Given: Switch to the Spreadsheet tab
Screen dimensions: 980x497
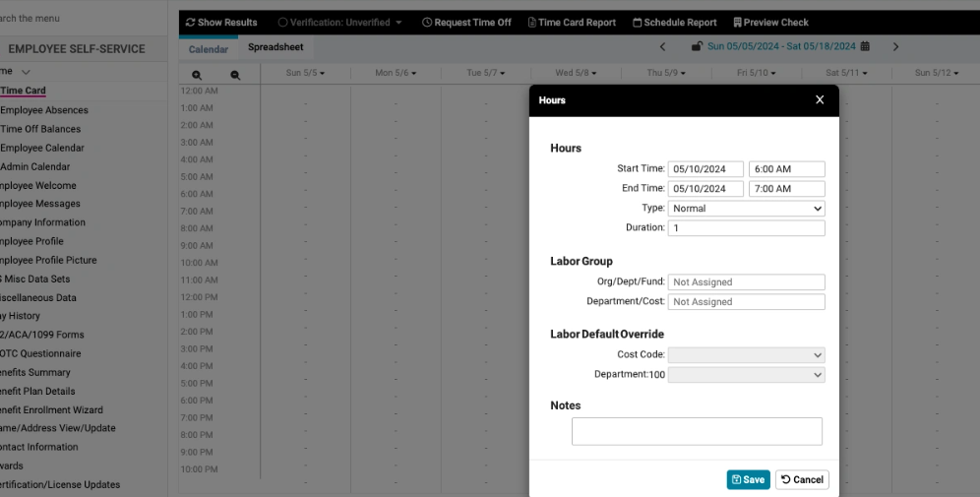Looking at the screenshot, I should click(276, 47).
